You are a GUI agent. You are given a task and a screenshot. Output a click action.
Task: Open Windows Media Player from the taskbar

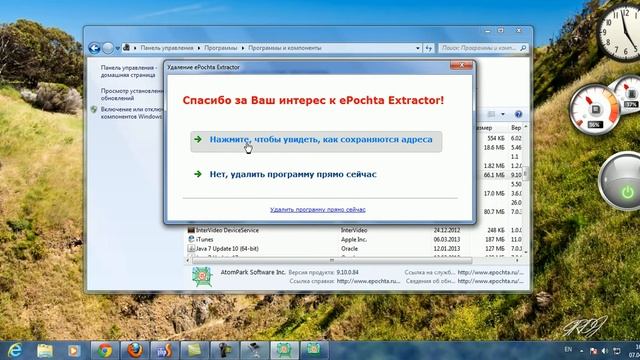(74, 350)
